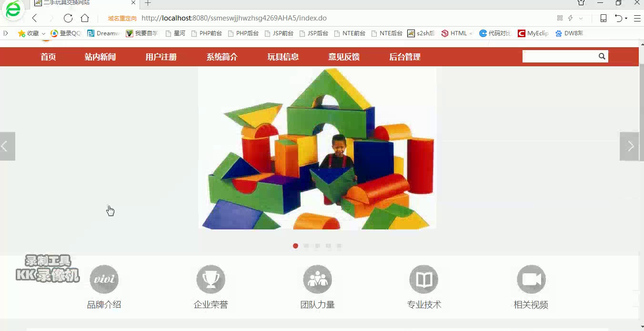Click in the site search field
This screenshot has height=331, width=644.
[560, 56]
